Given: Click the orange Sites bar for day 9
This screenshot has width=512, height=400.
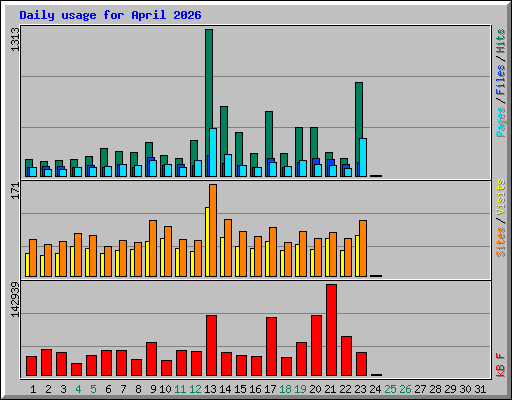Looking at the screenshot, I should point(153,248).
